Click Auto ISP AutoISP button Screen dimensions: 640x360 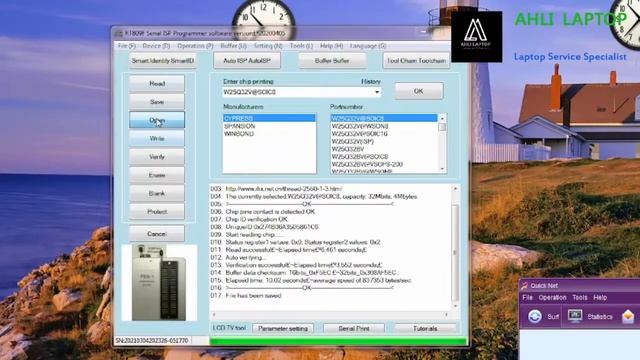247,61
